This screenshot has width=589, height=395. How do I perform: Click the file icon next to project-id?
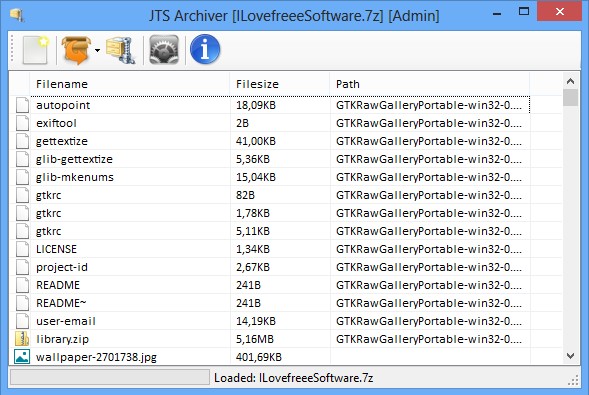tap(22, 267)
